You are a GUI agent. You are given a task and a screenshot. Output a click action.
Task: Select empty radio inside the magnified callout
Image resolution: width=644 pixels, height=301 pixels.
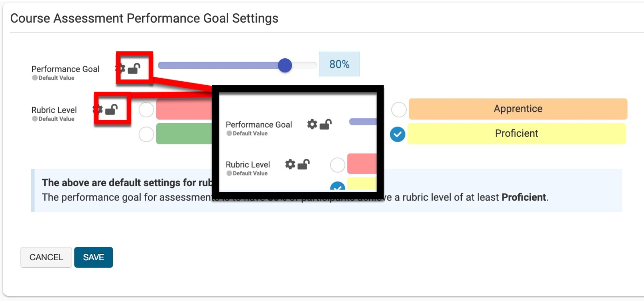337,165
